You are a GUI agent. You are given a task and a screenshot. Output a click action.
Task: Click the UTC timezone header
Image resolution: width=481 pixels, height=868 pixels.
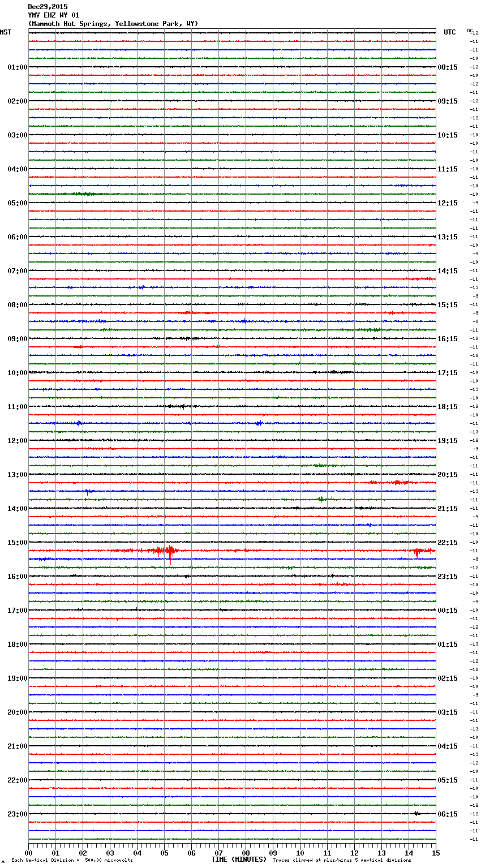[450, 32]
